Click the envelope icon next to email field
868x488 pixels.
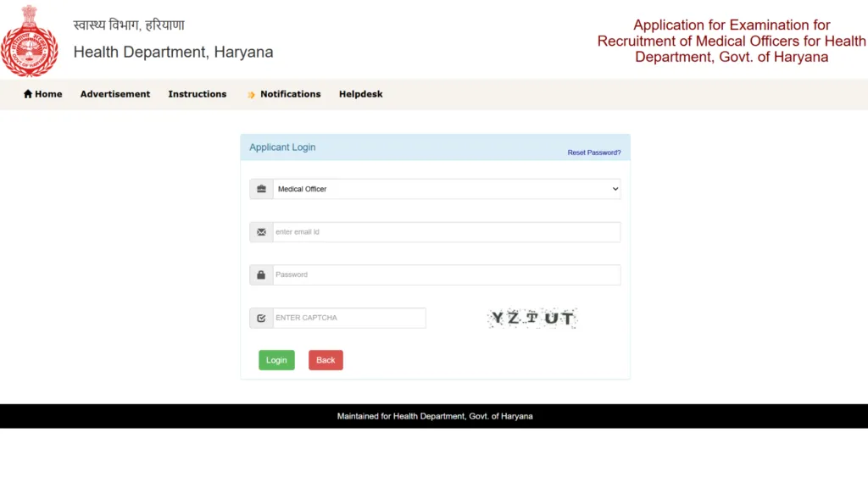(261, 231)
